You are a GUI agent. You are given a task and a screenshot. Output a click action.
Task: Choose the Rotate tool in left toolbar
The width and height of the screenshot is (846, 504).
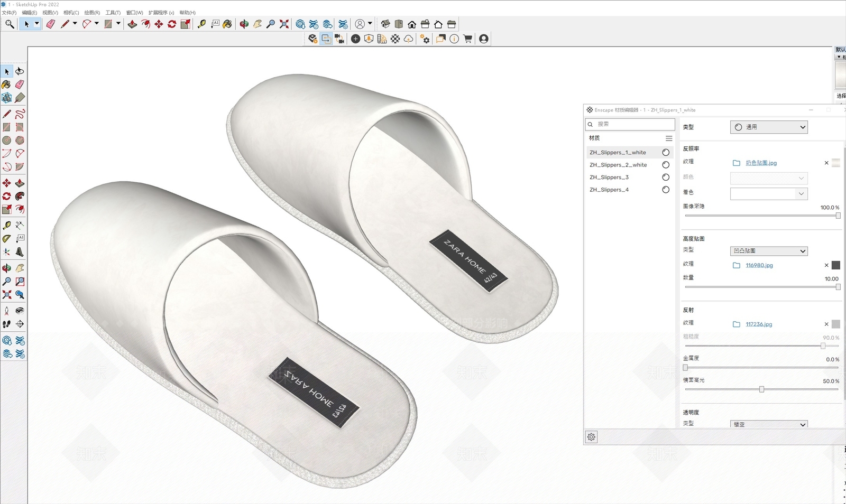(6, 196)
